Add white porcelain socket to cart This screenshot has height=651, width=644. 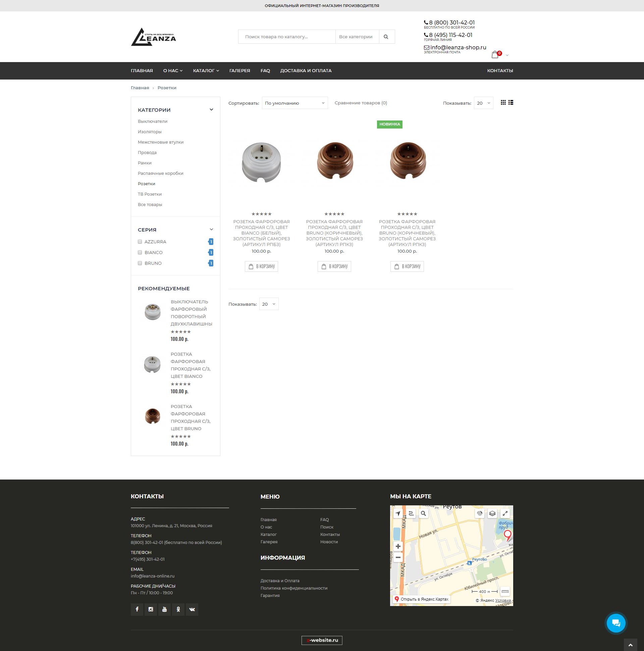pyautogui.click(x=261, y=266)
